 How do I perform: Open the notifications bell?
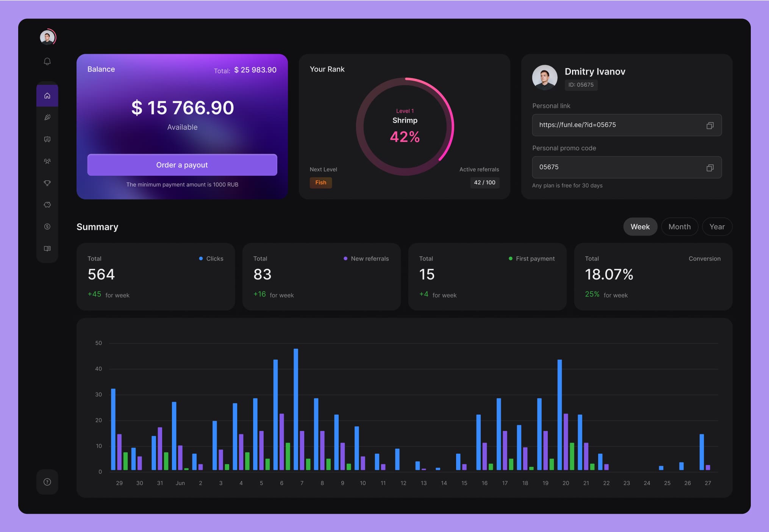click(x=47, y=61)
